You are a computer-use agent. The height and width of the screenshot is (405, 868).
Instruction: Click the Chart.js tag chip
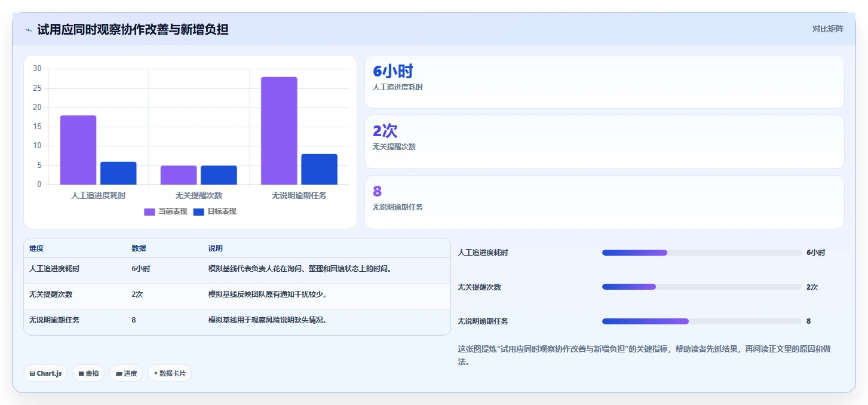45,373
